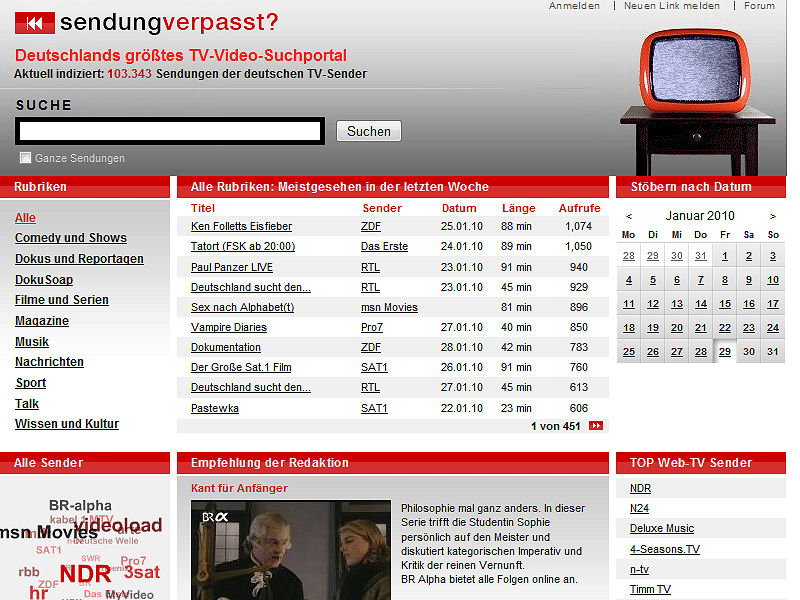Viewport: 800px width, 600px height.
Task: Select Dokus und Reportagen category
Action: [79, 259]
